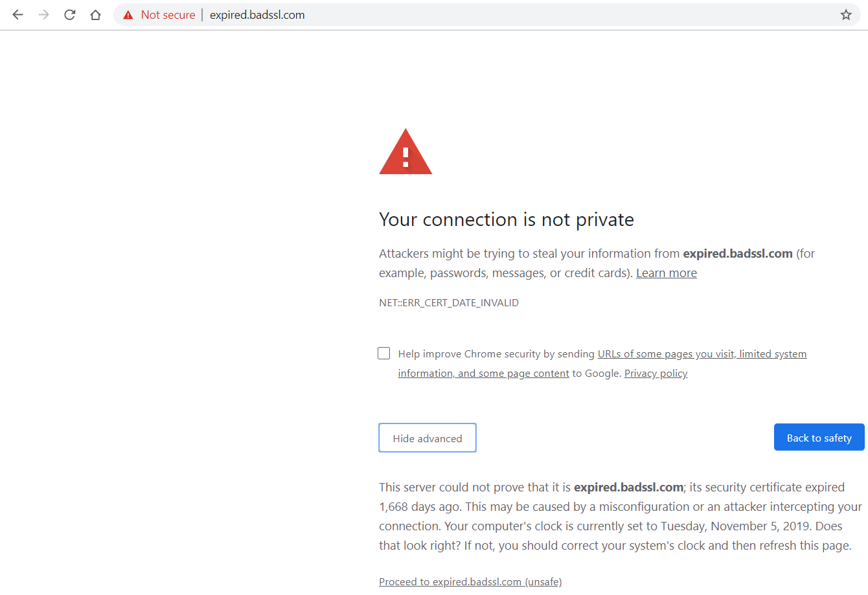Click the large red warning triangle graphic
This screenshot has height=595, width=868.
pyautogui.click(x=405, y=152)
